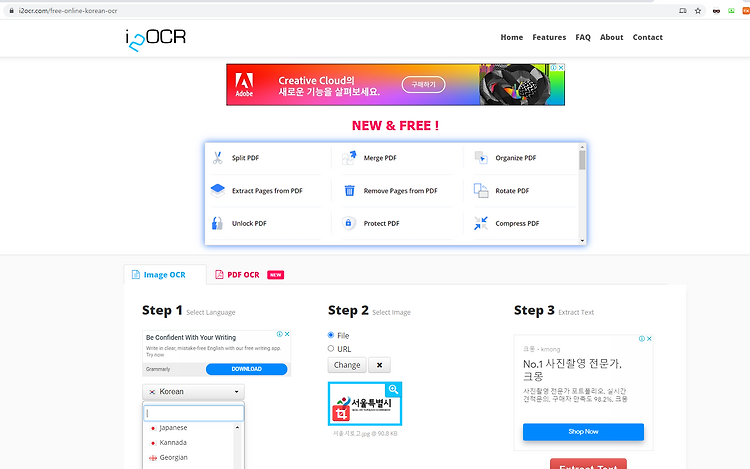750x469 pixels.
Task: Open the FAQ menu item
Action: click(583, 37)
